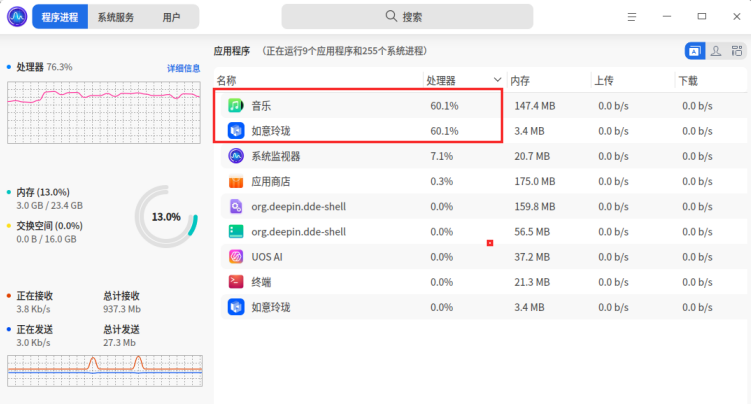Viewport: 751px width, 404px height.
Task: Click 21.3 MB memory value
Action: coord(532,282)
